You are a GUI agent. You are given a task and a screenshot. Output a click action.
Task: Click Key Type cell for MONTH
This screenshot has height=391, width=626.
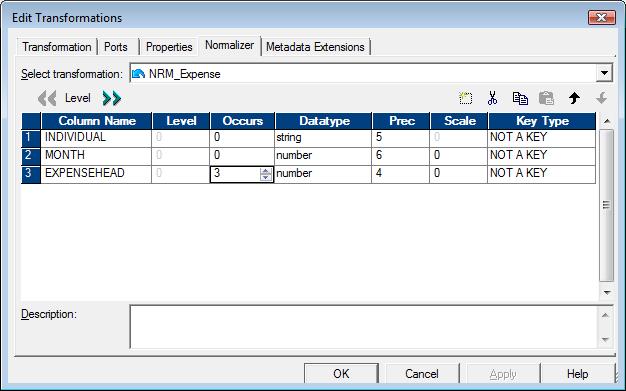click(x=542, y=155)
